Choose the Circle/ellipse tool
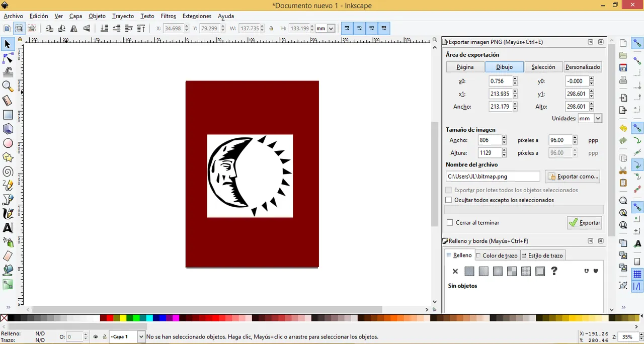 point(8,143)
